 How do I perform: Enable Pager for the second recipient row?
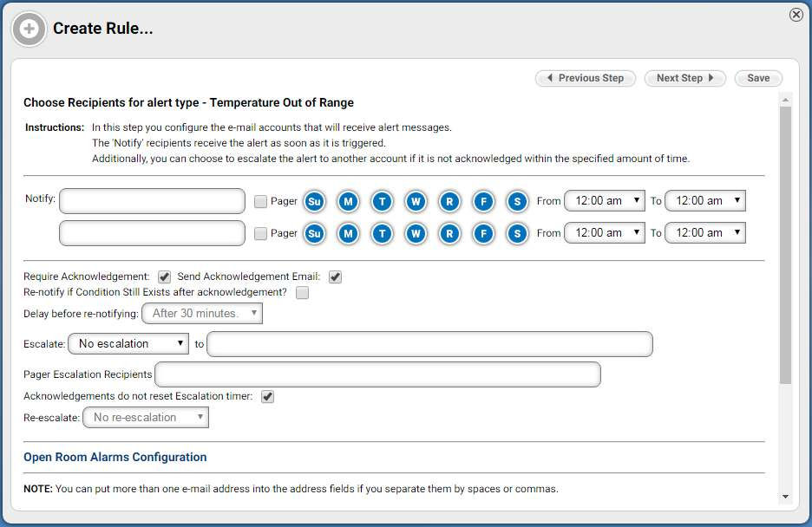pyautogui.click(x=260, y=234)
